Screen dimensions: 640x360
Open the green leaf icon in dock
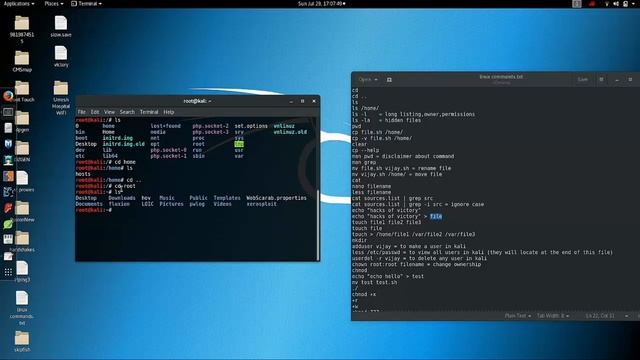tap(8, 224)
